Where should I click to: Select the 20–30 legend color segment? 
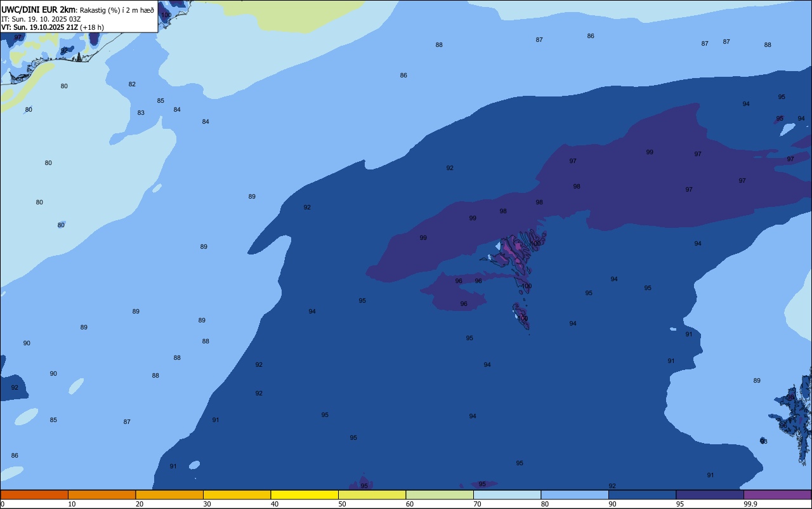[169, 494]
